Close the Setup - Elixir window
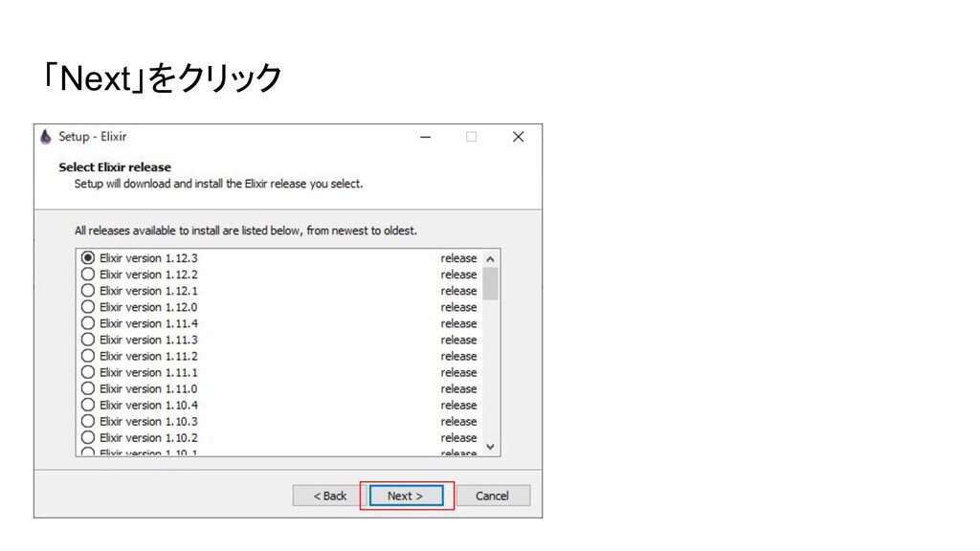 tap(518, 137)
